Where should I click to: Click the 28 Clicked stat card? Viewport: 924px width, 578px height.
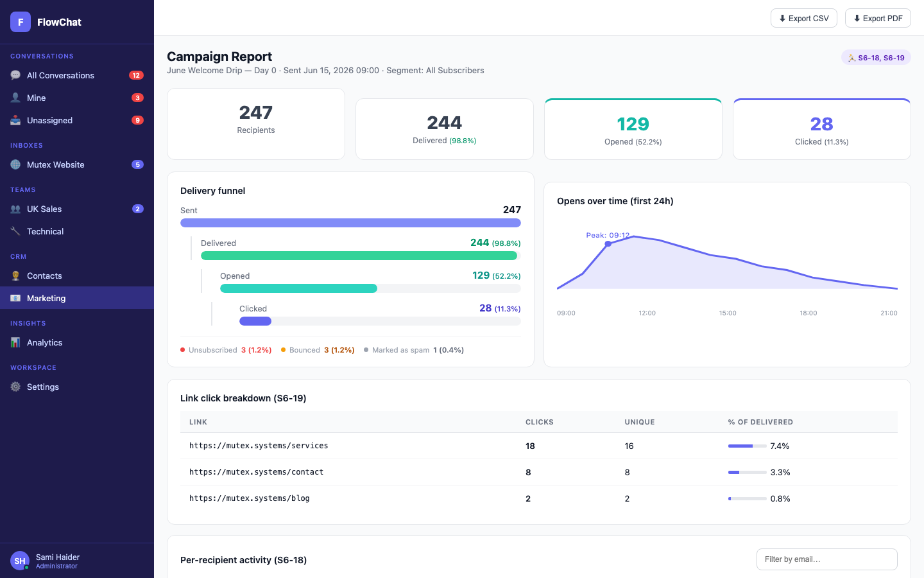822,129
